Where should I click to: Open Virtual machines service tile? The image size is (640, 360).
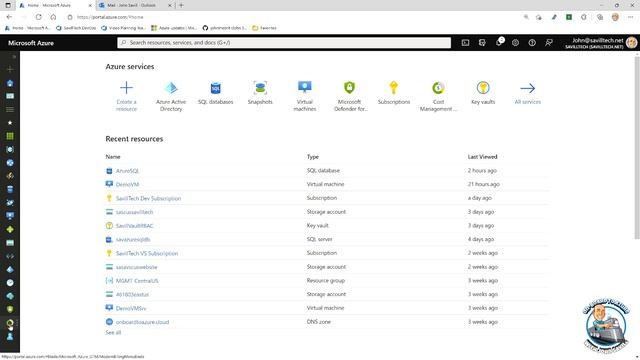[304, 96]
